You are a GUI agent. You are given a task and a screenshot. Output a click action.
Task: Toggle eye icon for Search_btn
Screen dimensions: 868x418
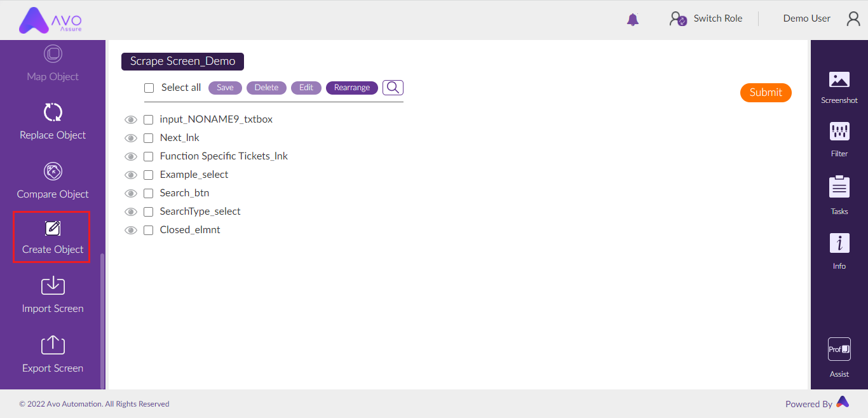pos(131,193)
